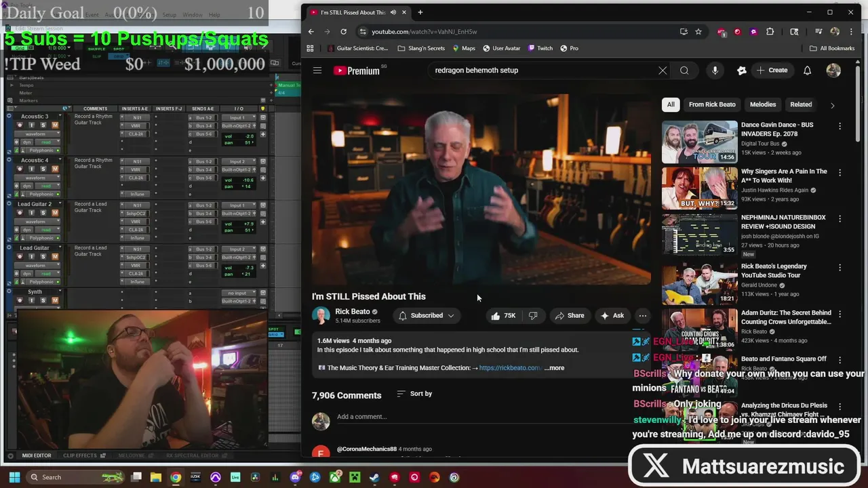Mute the Acoustic 4 track
868x488 pixels.
[55, 169]
